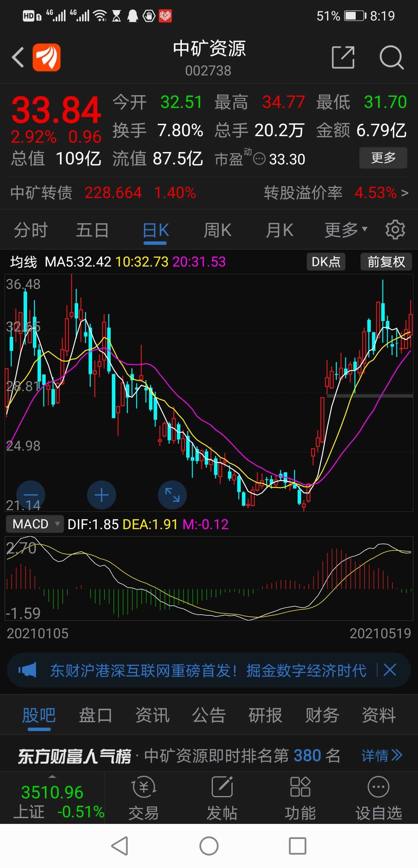Tap the 20210519 end date label
This screenshot has height=868, width=418.
(380, 633)
